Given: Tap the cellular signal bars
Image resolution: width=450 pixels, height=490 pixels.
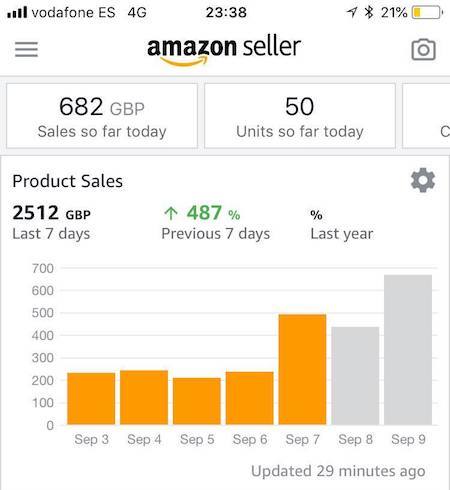Looking at the screenshot, I should pos(17,13).
